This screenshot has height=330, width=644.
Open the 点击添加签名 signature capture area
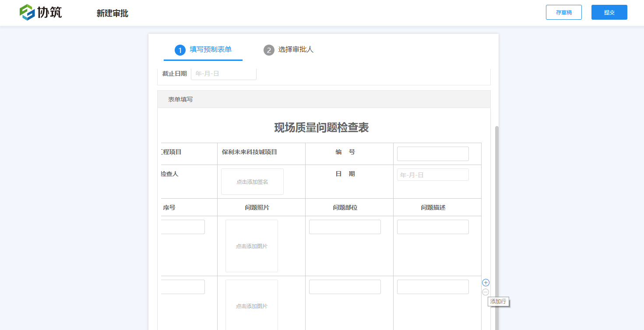(x=252, y=181)
